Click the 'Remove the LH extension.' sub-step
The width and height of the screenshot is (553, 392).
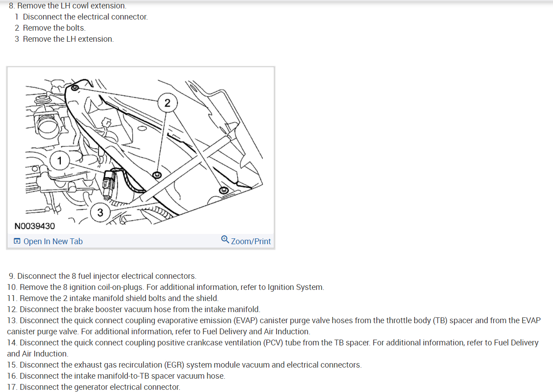coord(68,39)
